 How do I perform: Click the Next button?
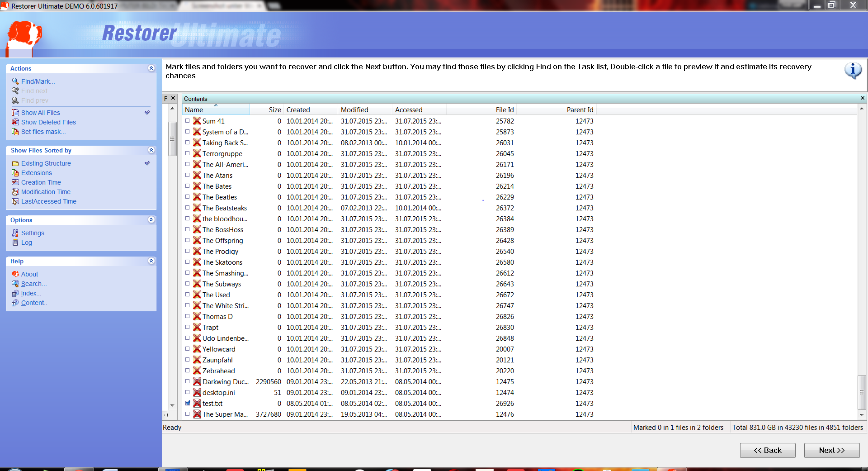tap(832, 450)
